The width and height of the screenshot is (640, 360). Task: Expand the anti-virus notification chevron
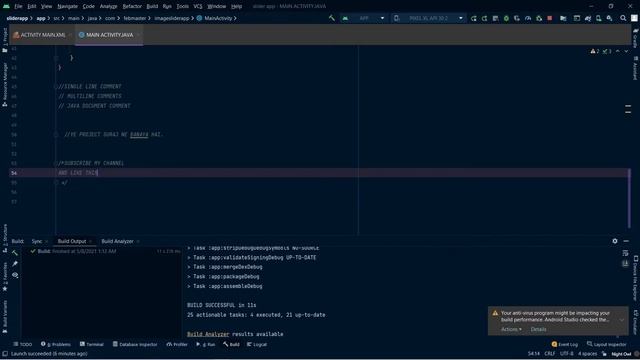622,320
